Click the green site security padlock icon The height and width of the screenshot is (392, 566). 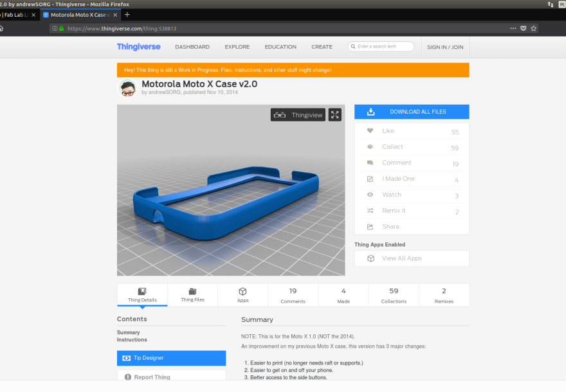61,28
